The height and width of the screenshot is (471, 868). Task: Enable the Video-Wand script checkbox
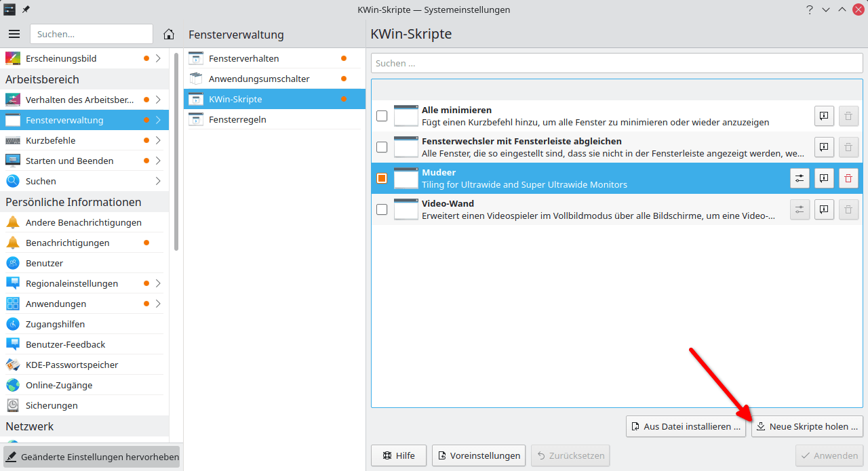pyautogui.click(x=382, y=209)
